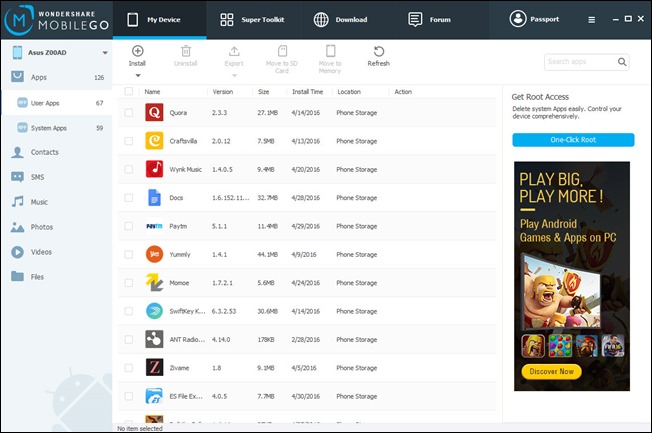Click the Wynk Music app icon
652x433 pixels.
[x=154, y=169]
